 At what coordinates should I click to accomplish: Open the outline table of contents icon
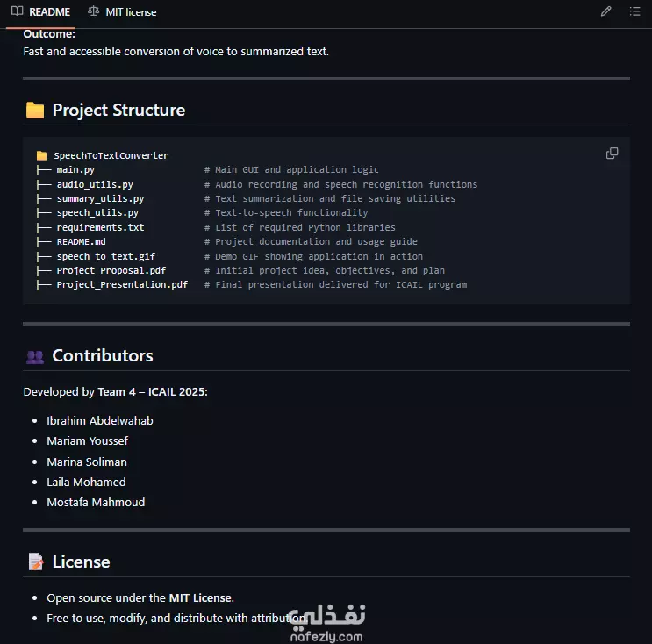click(634, 11)
